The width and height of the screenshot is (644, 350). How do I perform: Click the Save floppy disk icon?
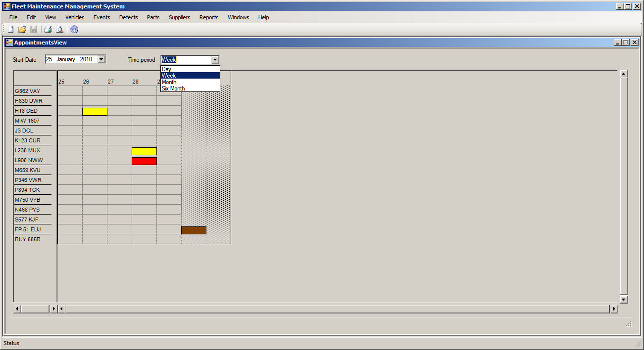point(34,29)
